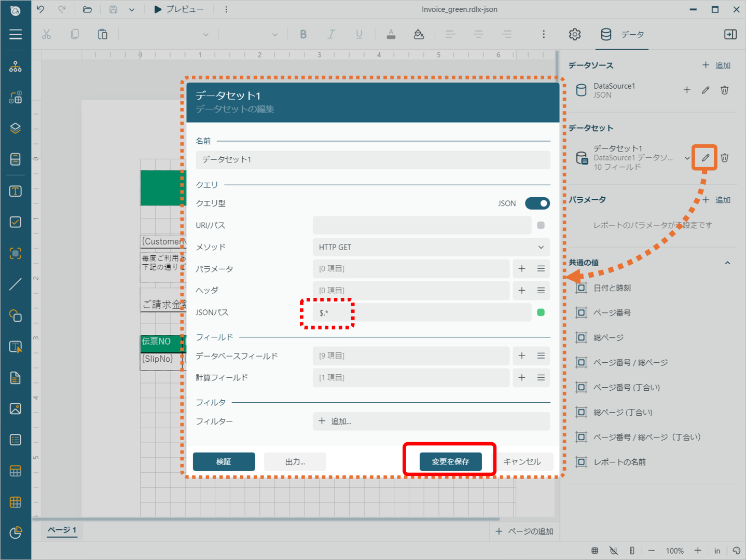Image resolution: width=746 pixels, height=560 pixels.
Task: Switch to the データ tab
Action: [x=623, y=34]
